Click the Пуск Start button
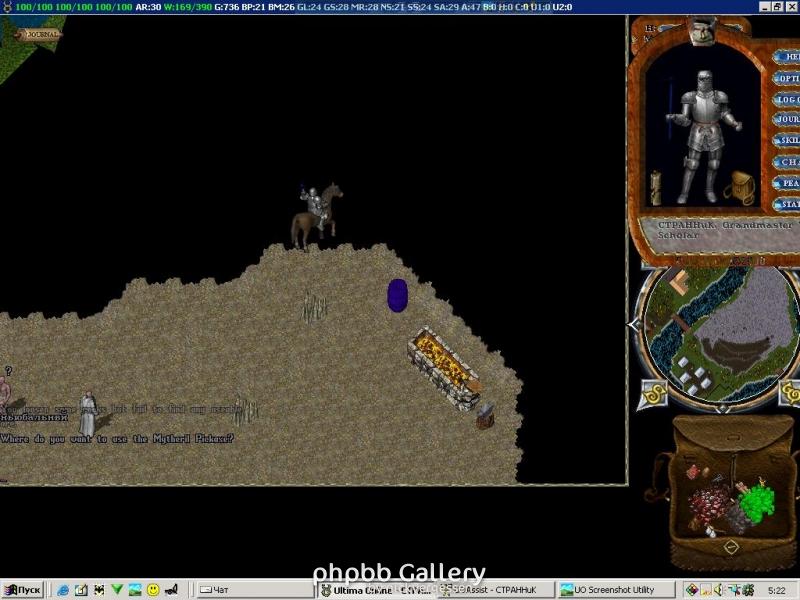 (x=22, y=590)
